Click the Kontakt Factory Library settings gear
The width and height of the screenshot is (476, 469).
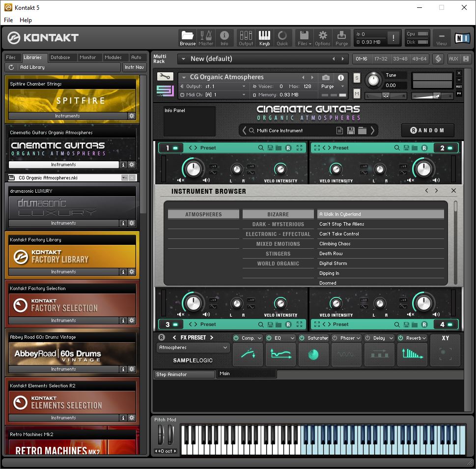[x=132, y=271]
